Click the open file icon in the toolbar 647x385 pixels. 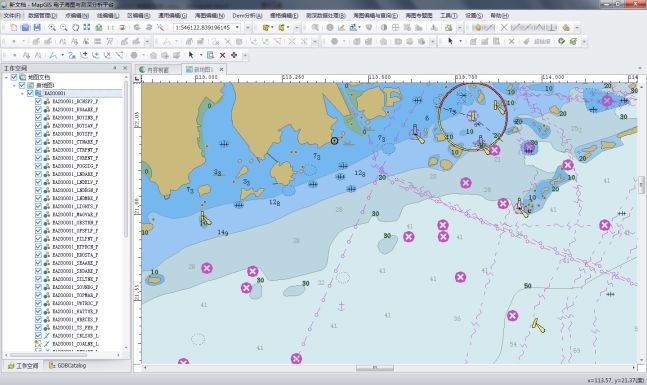25,28
